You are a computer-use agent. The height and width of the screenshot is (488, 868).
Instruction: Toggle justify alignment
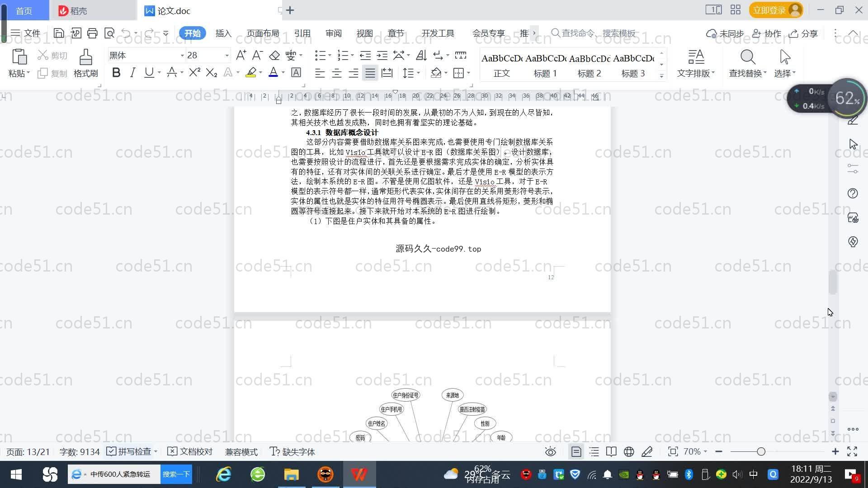(370, 73)
